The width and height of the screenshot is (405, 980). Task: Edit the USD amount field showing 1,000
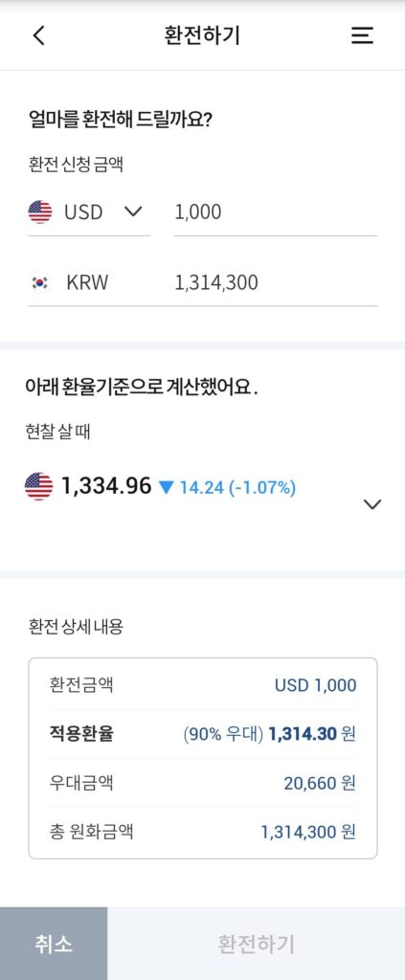click(x=276, y=212)
